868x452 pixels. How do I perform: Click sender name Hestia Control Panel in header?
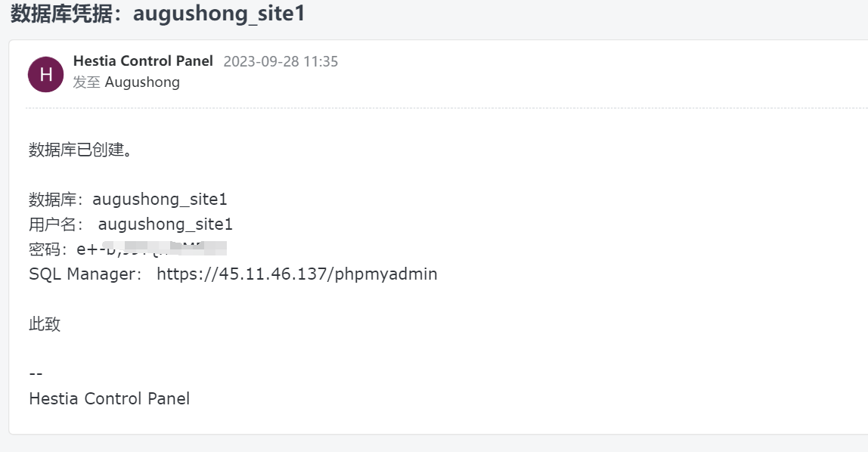pos(143,61)
